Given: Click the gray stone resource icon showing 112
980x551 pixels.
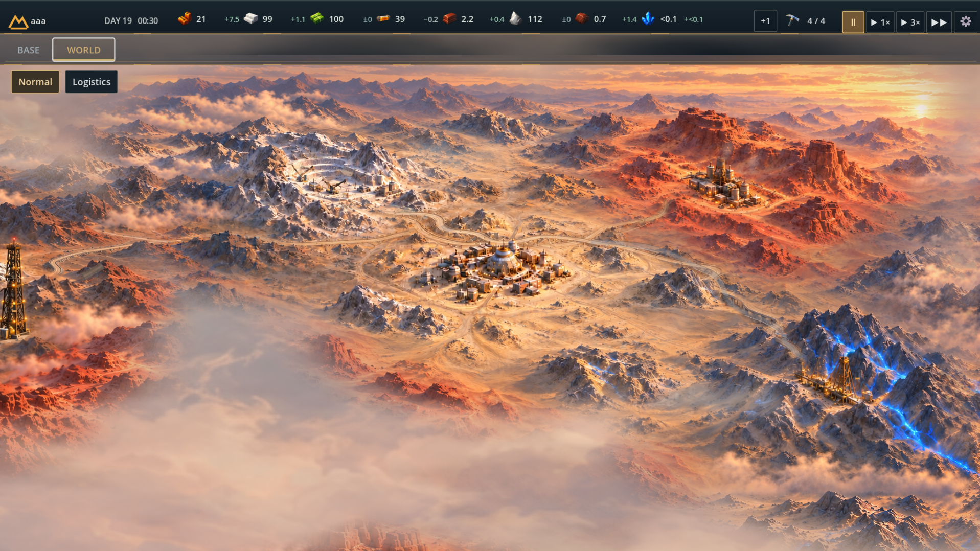Looking at the screenshot, I should click(x=516, y=19).
